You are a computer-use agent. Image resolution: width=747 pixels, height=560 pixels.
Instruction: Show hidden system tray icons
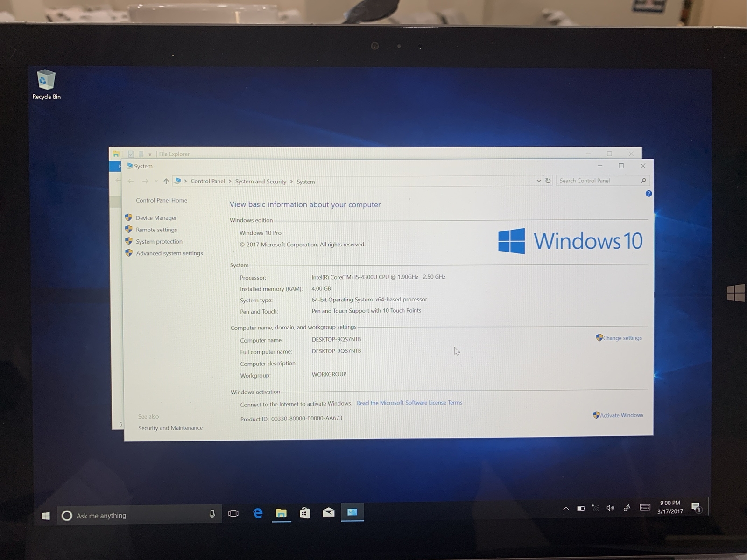pos(566,508)
